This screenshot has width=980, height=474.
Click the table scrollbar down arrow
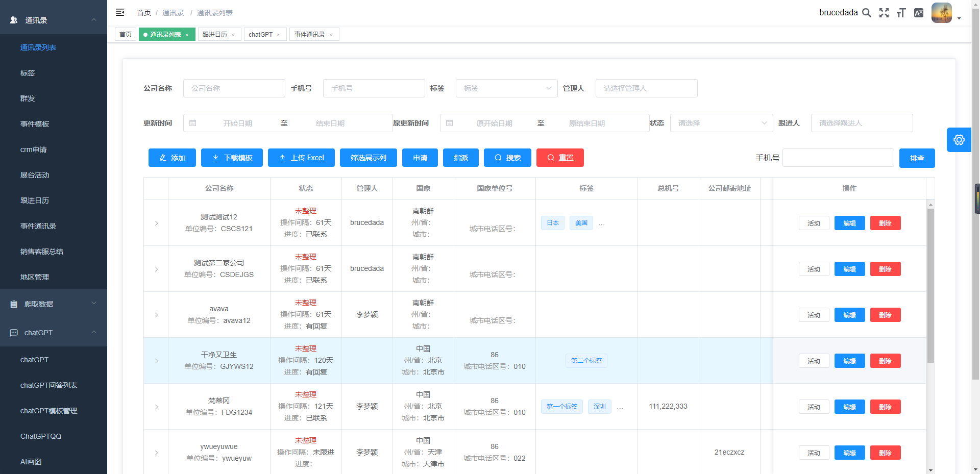click(x=931, y=470)
